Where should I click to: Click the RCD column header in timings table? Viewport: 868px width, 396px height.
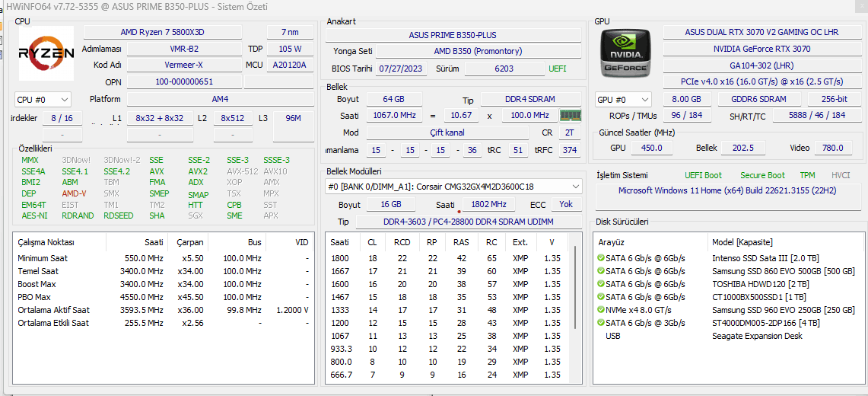[402, 242]
